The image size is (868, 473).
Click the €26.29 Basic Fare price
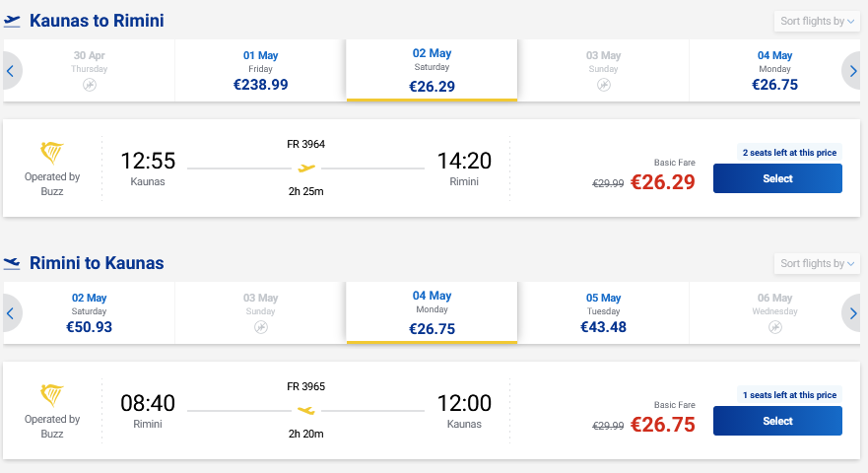click(x=662, y=182)
